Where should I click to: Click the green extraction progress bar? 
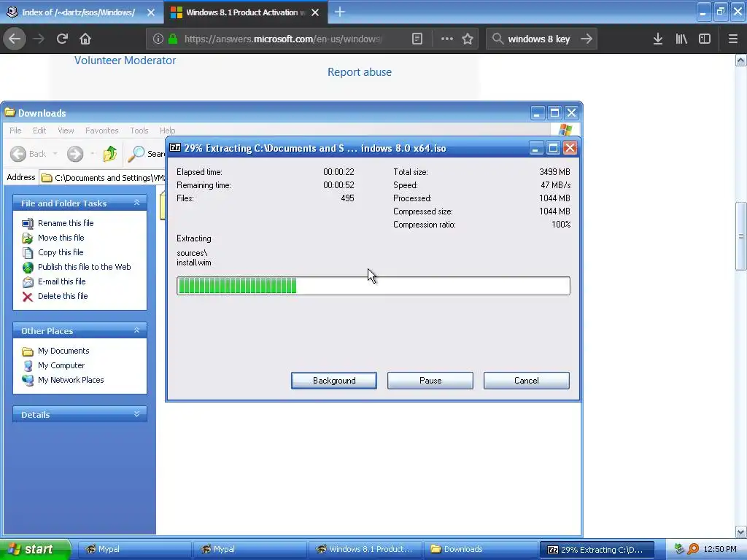pos(373,286)
